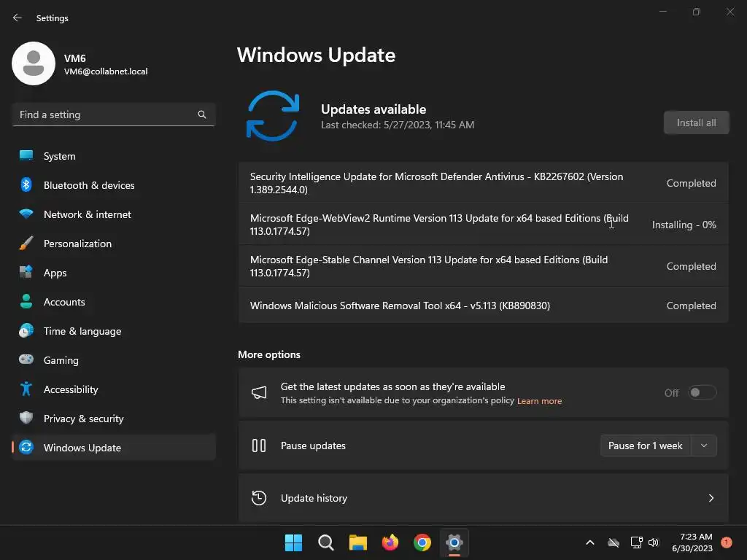Screen dimensions: 747x560
Task: Open the Pause for 1 week dropdown arrow
Action: click(x=704, y=446)
